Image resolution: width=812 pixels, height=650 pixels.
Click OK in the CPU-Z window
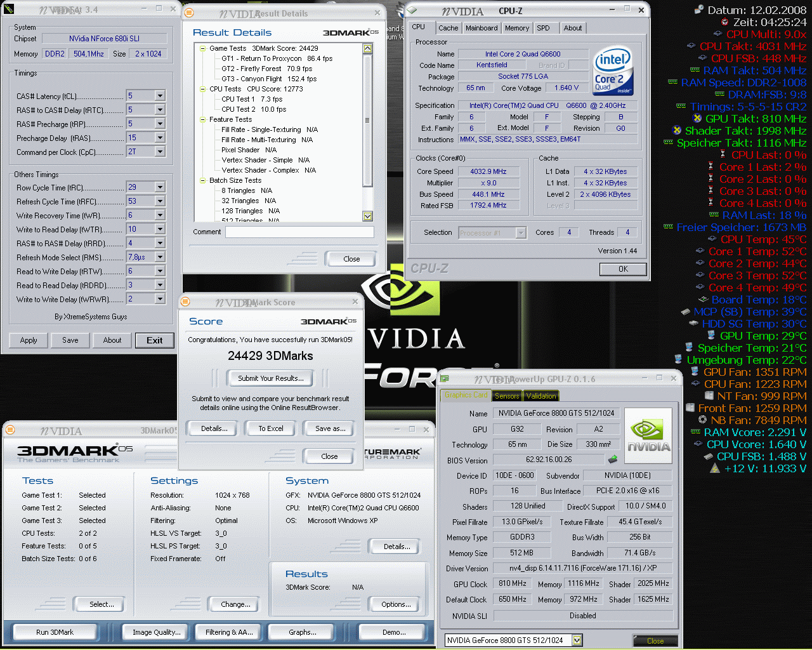pos(623,269)
